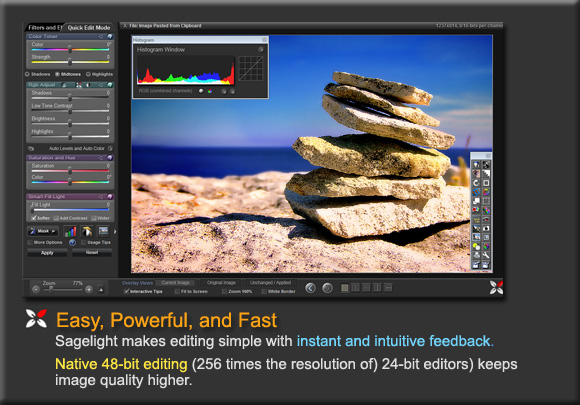The image size is (580, 405).
Task: Click the small landscape picture icon in left panel
Action: 103,231
